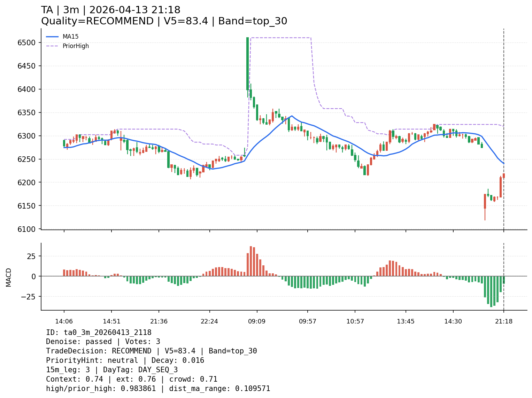
Task: Click the tallest red MACD histogram bar
Action: pyautogui.click(x=251, y=261)
